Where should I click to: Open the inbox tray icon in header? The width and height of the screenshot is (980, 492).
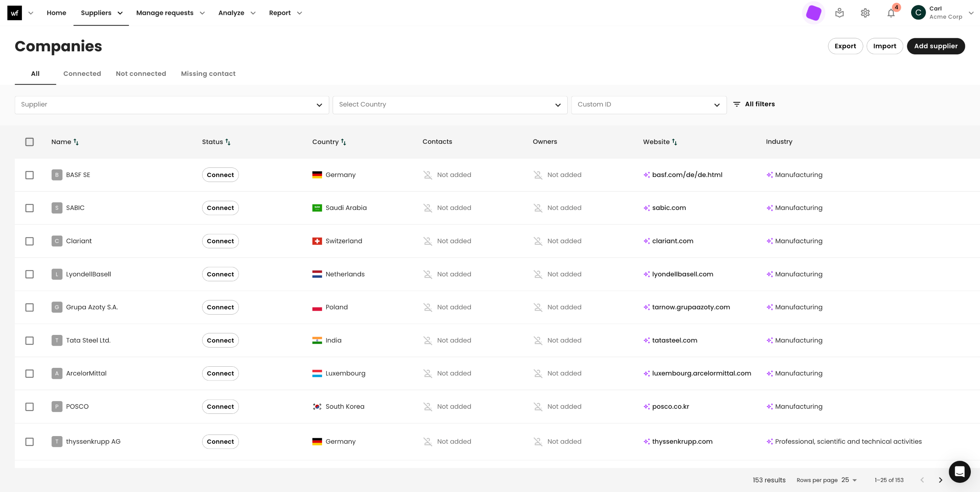840,13
